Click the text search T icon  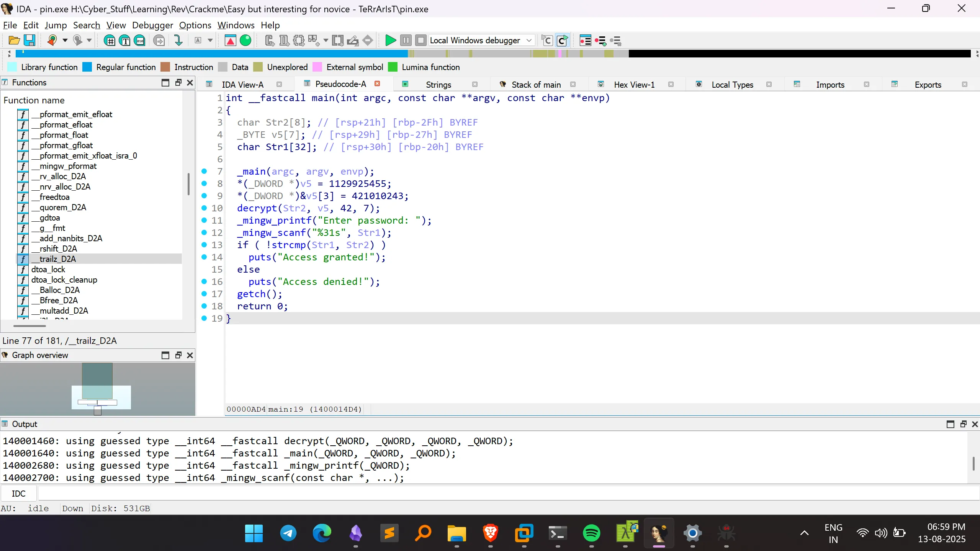tap(125, 40)
